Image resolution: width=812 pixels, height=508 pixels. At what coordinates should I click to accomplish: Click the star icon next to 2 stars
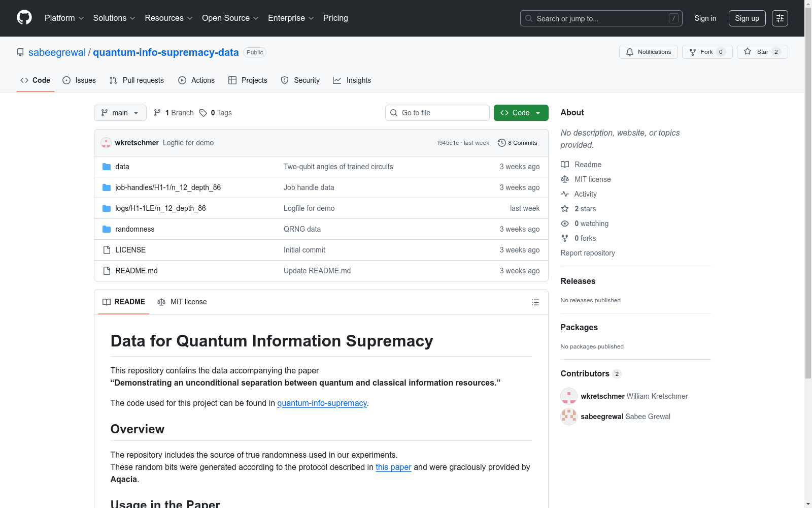click(565, 209)
